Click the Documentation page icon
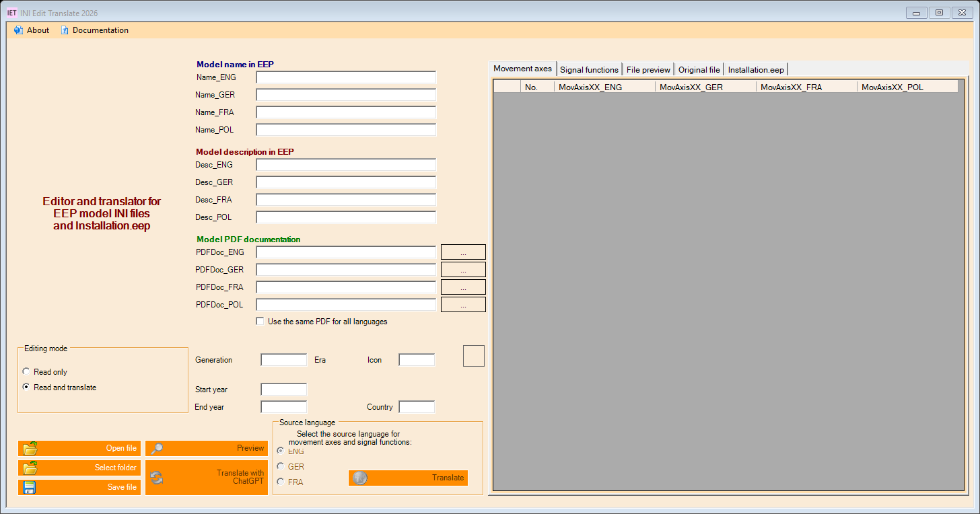This screenshot has height=514, width=980. [65, 30]
